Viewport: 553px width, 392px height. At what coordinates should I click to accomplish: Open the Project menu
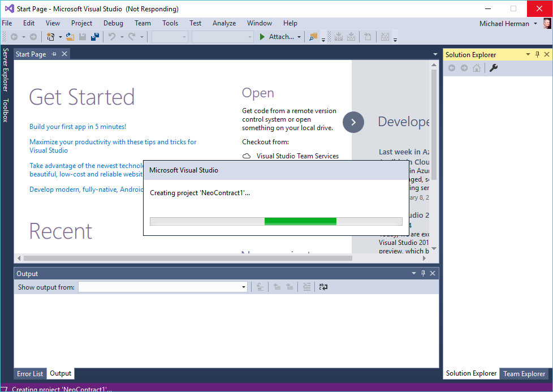[x=81, y=23]
